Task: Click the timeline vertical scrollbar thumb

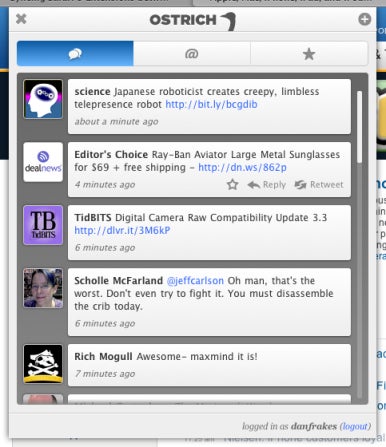Action: pyautogui.click(x=359, y=127)
